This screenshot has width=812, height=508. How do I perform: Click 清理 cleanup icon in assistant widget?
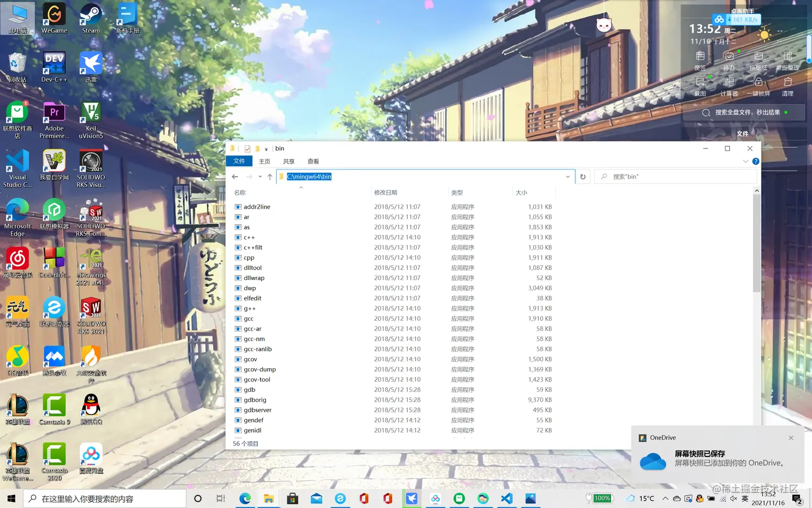(787, 87)
